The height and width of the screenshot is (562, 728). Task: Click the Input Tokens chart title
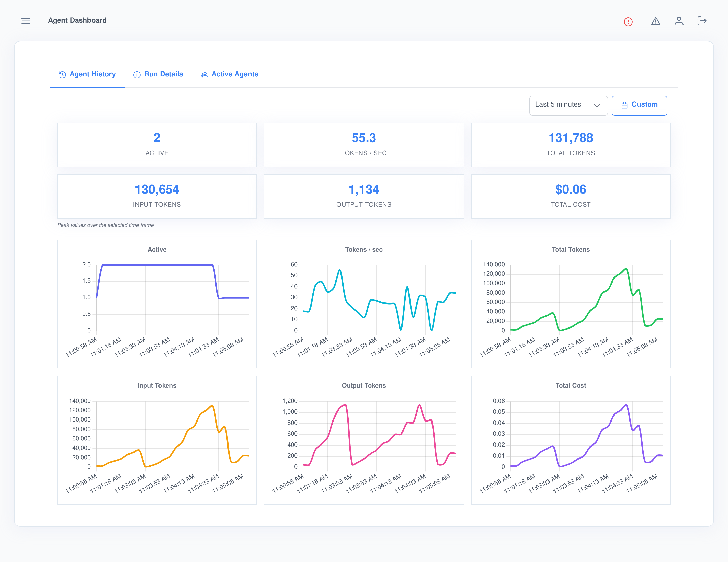click(x=157, y=385)
